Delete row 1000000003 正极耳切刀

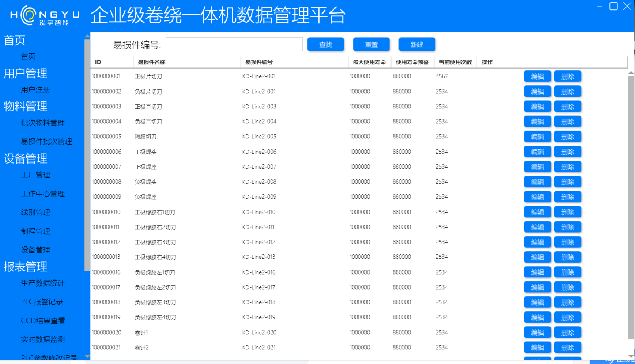coord(567,107)
